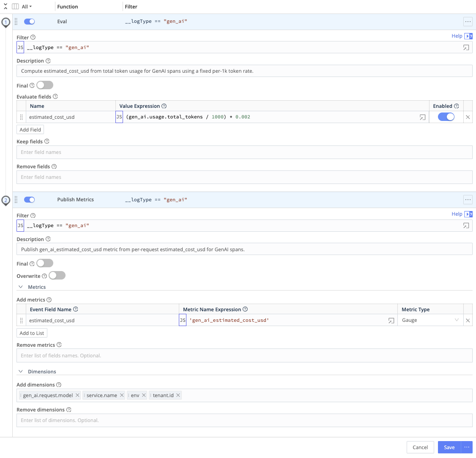Open the Help link for Publish Metrics
Screen dimensions: 476x458
click(x=457, y=214)
